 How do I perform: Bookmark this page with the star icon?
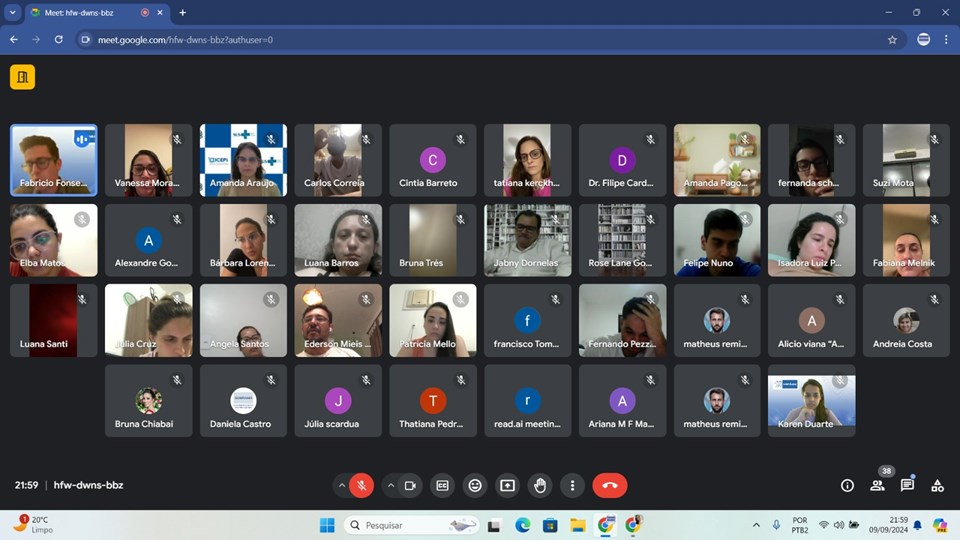coord(892,40)
